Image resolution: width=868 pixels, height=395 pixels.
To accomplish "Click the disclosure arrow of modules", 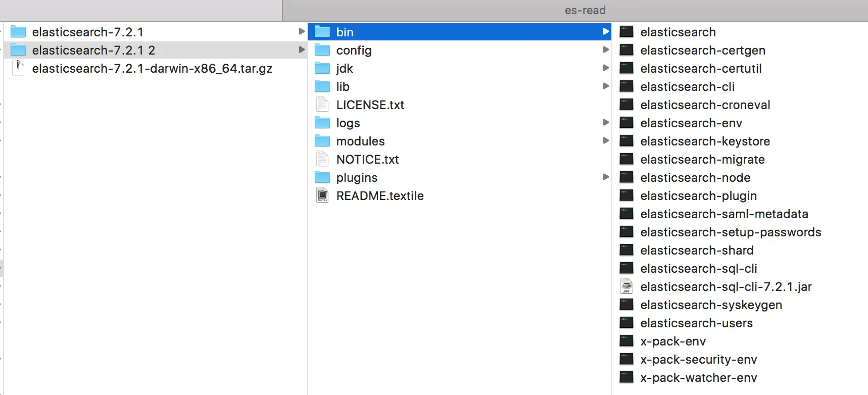I will pyautogui.click(x=606, y=140).
